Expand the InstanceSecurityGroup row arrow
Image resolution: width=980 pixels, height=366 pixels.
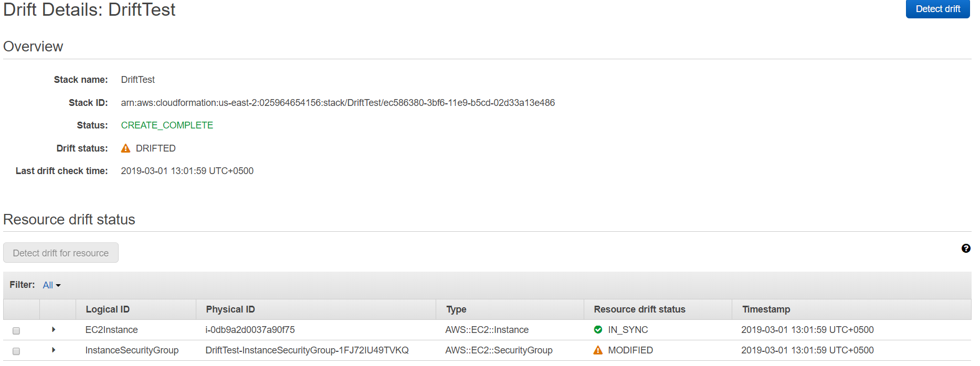pos(54,350)
